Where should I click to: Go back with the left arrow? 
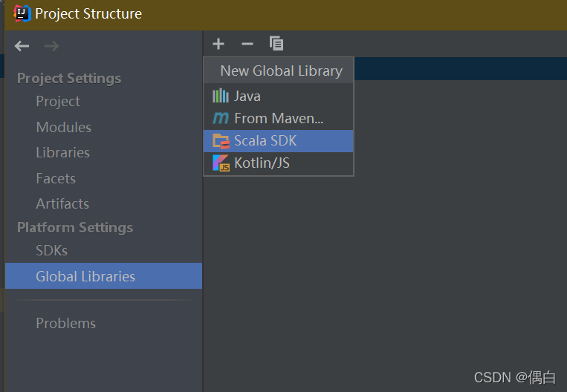pyautogui.click(x=22, y=46)
